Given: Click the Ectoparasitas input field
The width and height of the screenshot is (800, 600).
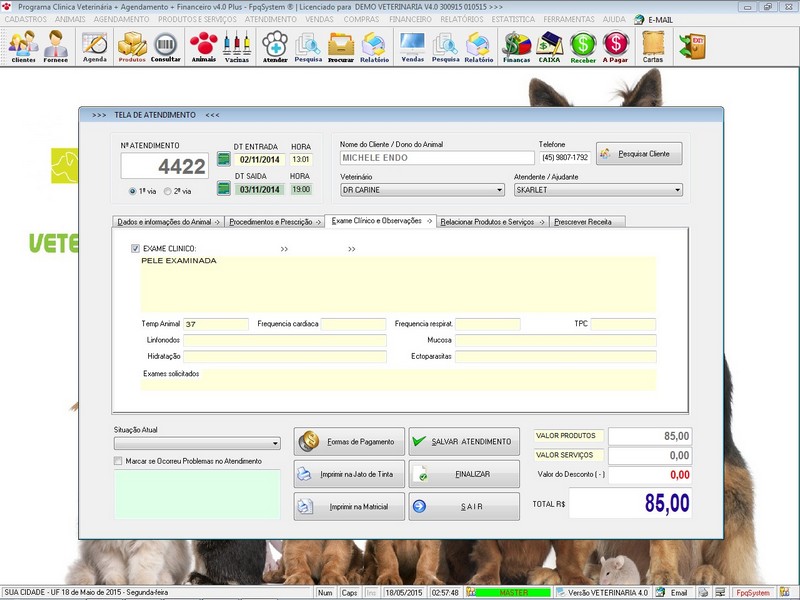Looking at the screenshot, I should [x=556, y=357].
